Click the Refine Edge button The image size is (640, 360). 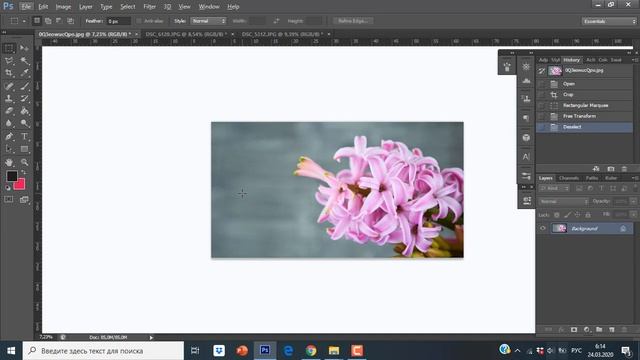coord(353,21)
